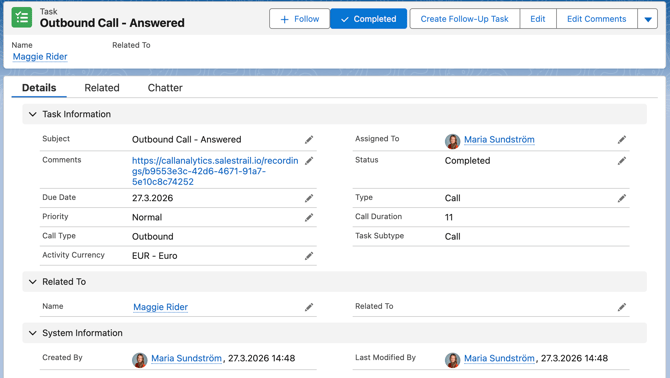Viewport: 670px width, 378px height.
Task: Edit the Assigned To pencil icon
Action: tap(622, 140)
